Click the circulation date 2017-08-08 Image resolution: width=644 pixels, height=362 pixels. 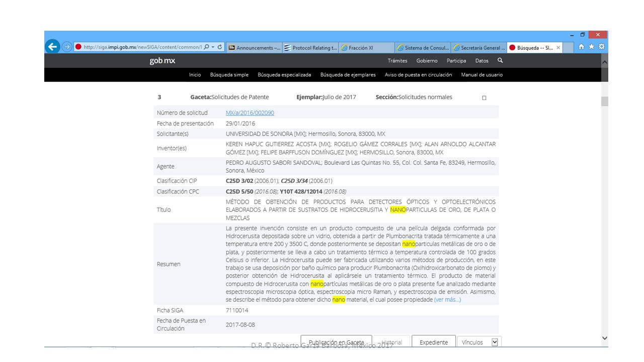240,325
